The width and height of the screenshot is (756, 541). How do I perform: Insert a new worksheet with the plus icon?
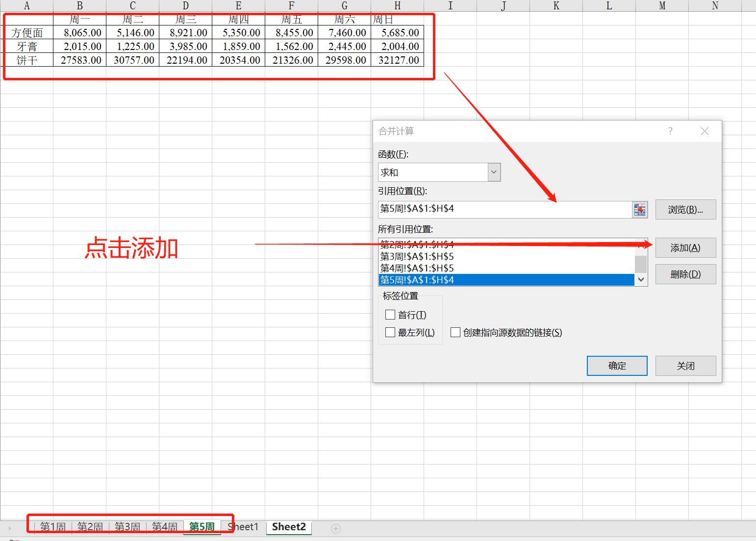coord(336,529)
